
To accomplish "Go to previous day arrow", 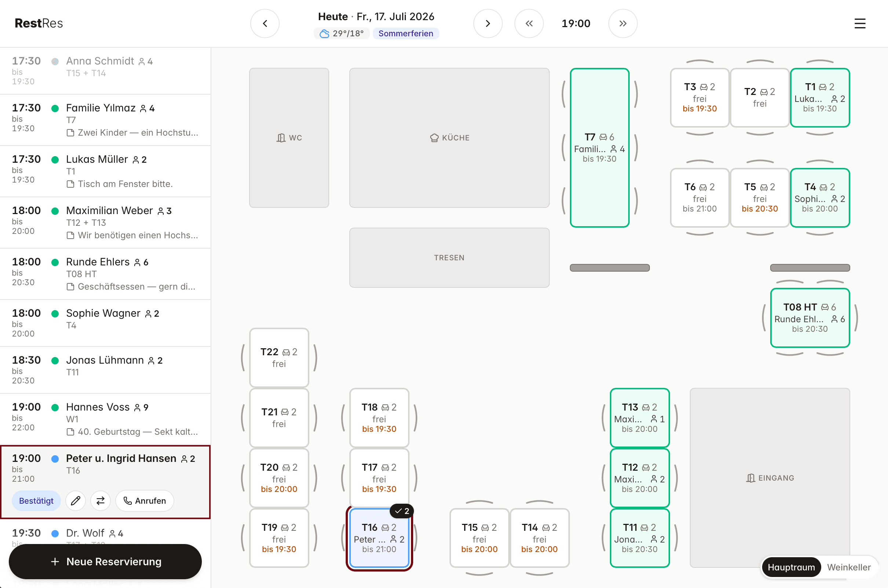I will [265, 23].
